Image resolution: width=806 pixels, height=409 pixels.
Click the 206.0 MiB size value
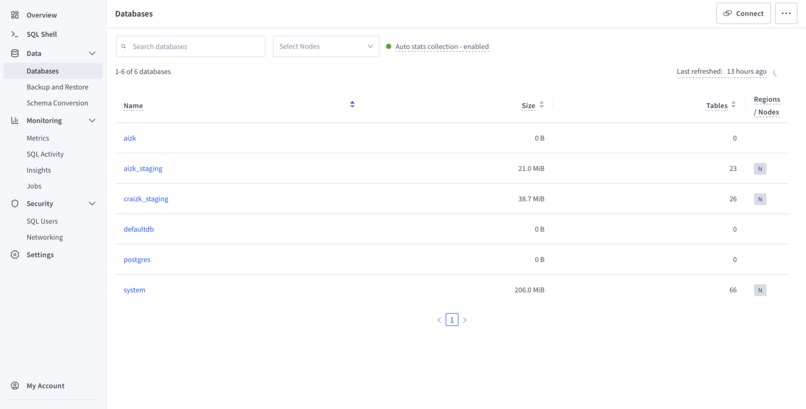tap(529, 290)
